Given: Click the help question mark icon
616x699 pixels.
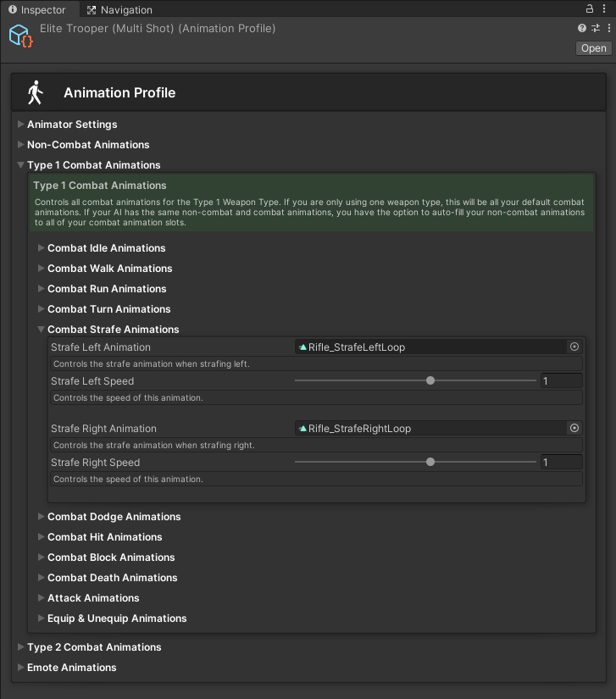Looking at the screenshot, I should coord(582,29).
